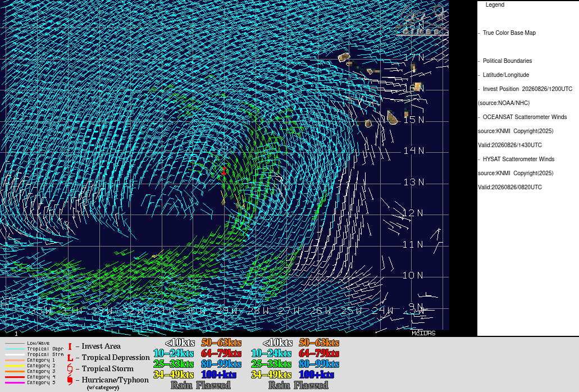Viewport: 579px width, 392px height.
Task: Select the Tropical Strm white line swatch
Action: click(15, 354)
